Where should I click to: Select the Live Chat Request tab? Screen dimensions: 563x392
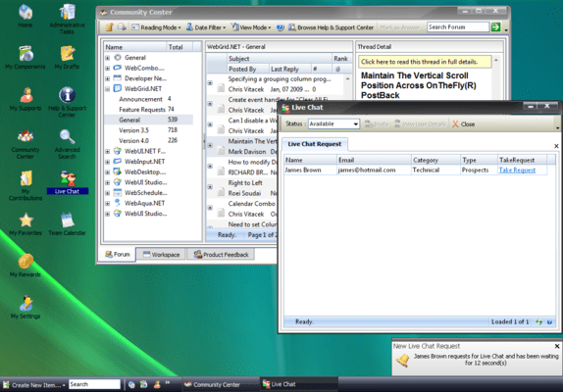315,144
